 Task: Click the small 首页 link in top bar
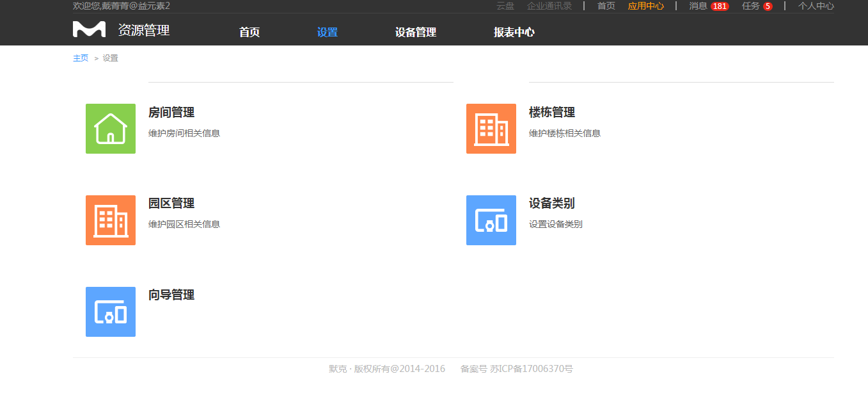pyautogui.click(x=606, y=6)
